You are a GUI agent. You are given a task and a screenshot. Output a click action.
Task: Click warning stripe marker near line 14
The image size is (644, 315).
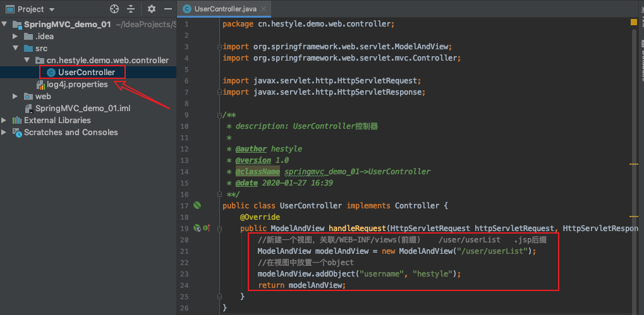coord(634,164)
